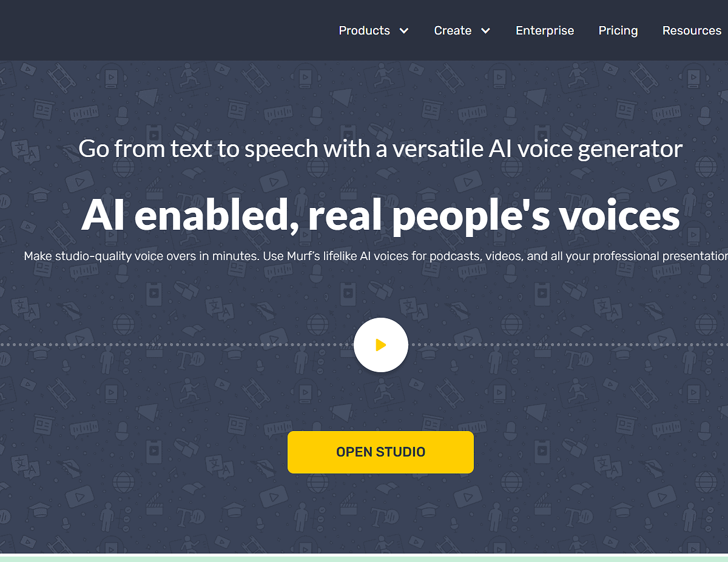Viewport: 728px width, 562px height.
Task: Open the Products menu
Action: click(x=364, y=30)
